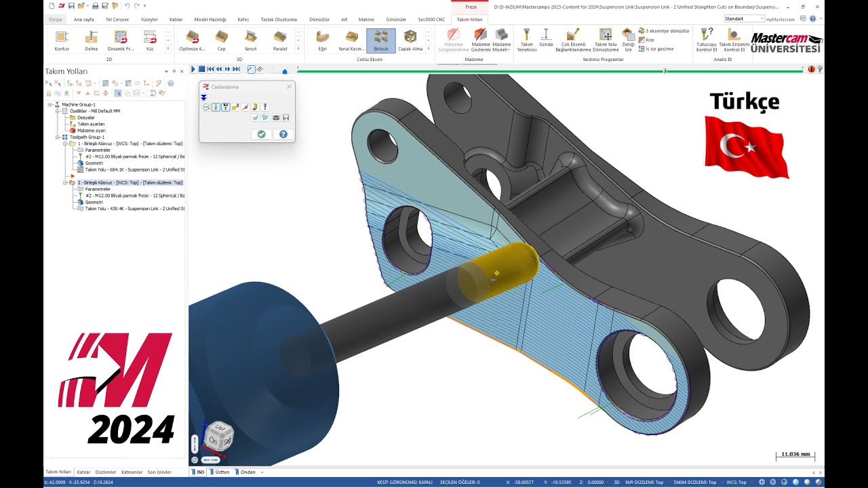Click the Eğri multiaxis toolpath

[x=323, y=41]
